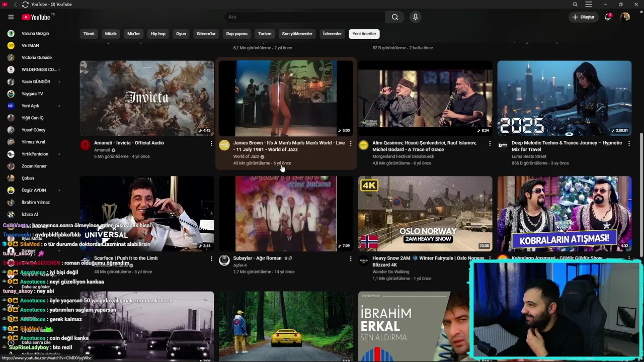Open Yusuf Güney channel in sidebar
This screenshot has height=362, width=644.
[33, 130]
